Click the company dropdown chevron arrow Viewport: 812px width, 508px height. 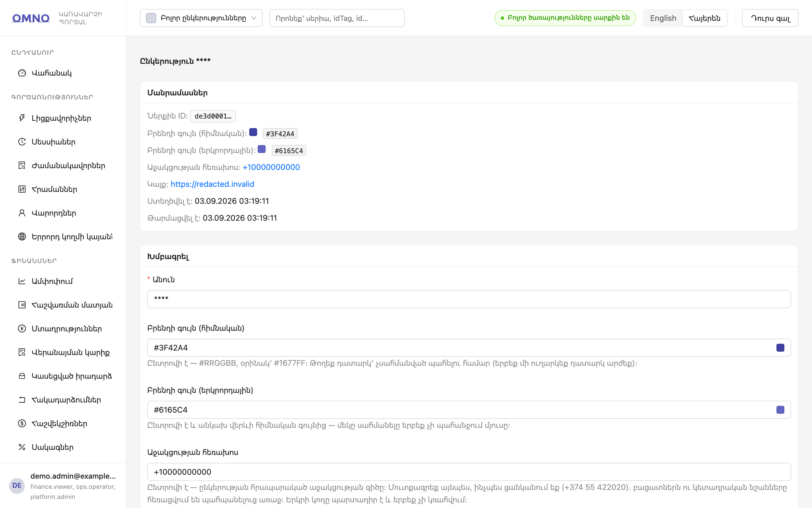pos(254,18)
